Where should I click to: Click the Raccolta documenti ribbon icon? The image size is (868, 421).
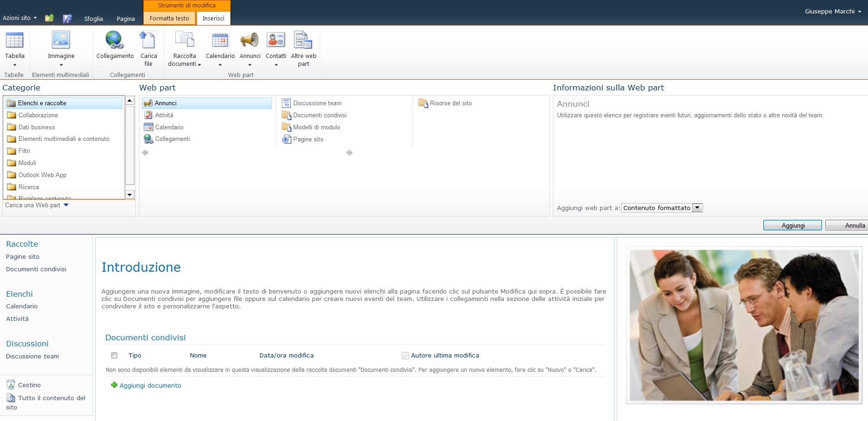pos(184,40)
